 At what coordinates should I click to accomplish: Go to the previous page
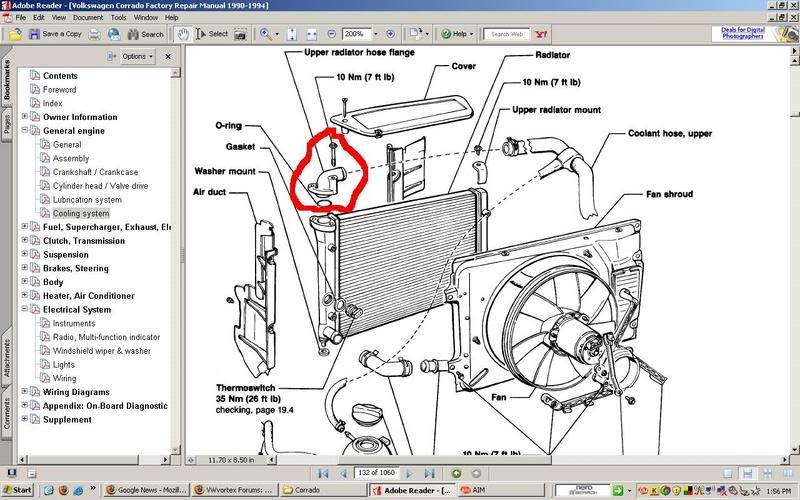343,473
